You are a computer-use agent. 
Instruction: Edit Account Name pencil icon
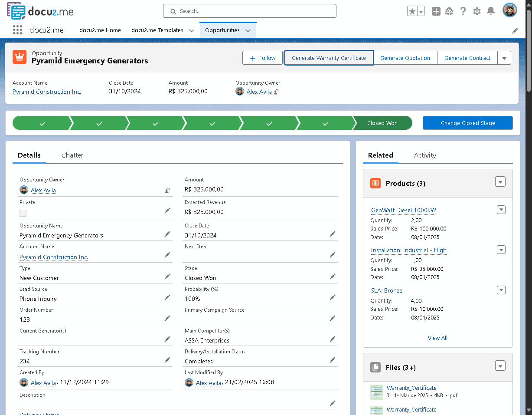pyautogui.click(x=167, y=255)
